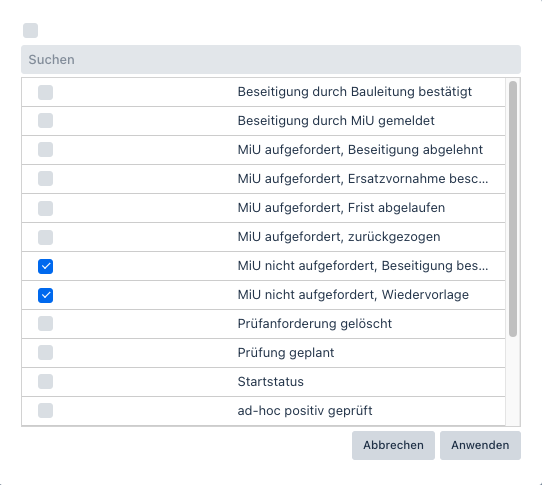Tick Prüfanforderung gelöscht checkbox

click(x=45, y=324)
